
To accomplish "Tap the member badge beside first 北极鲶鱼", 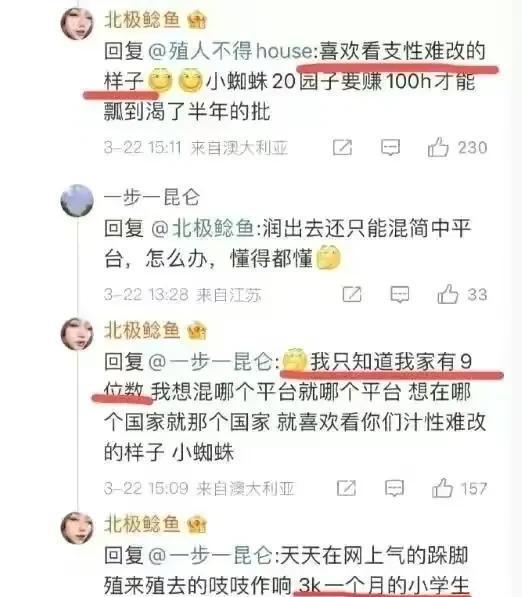I will pos(197,20).
